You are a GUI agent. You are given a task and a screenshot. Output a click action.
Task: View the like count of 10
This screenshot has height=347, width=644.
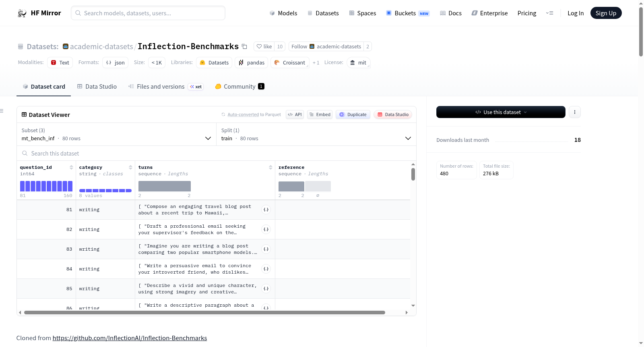point(280,46)
